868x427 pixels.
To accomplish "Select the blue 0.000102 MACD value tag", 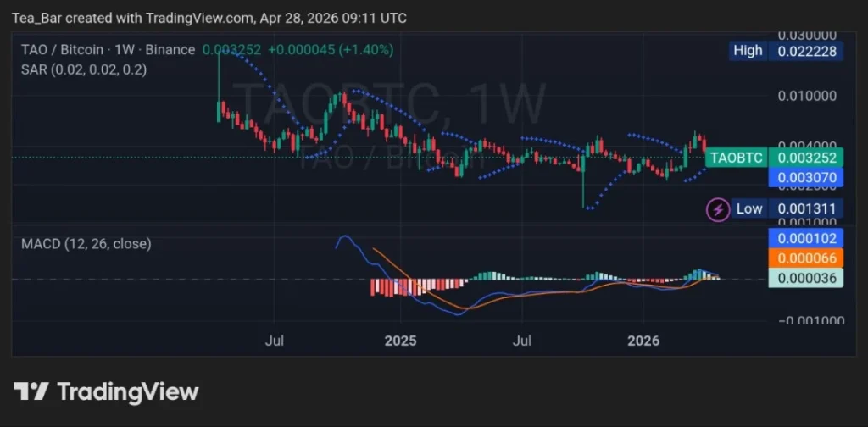I will (802, 238).
